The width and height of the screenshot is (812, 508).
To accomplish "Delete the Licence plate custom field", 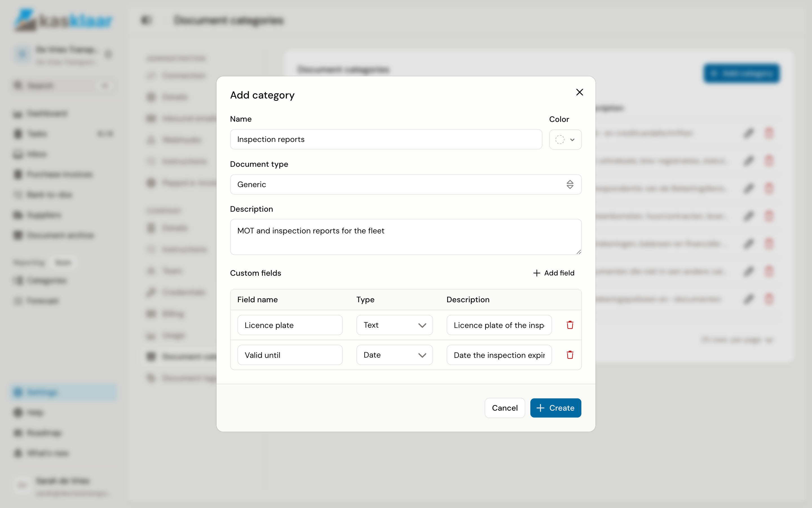I will [570, 325].
